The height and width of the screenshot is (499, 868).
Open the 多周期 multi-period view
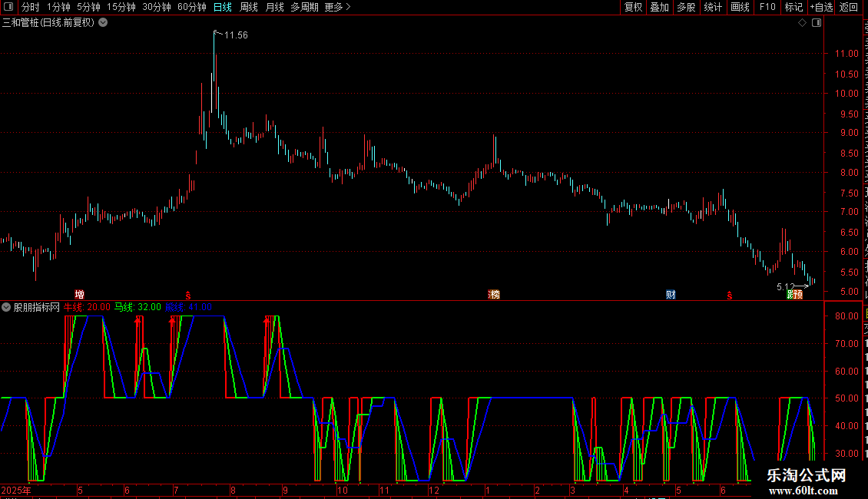click(x=304, y=7)
